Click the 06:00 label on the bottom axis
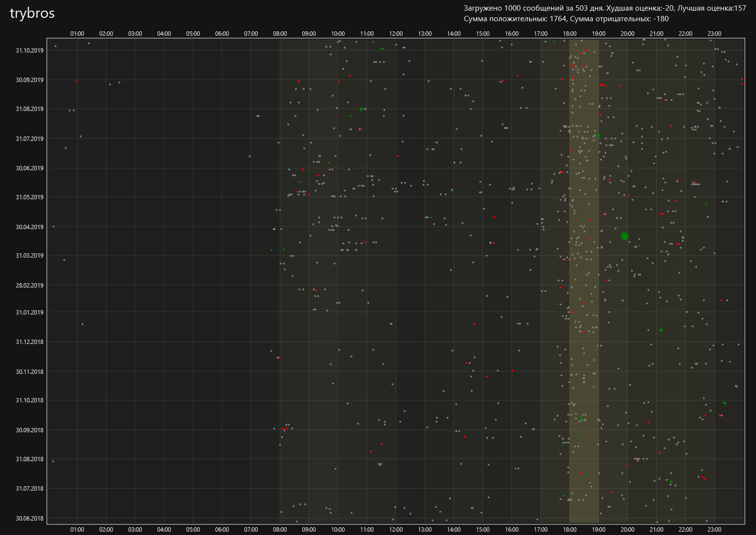 click(x=222, y=529)
